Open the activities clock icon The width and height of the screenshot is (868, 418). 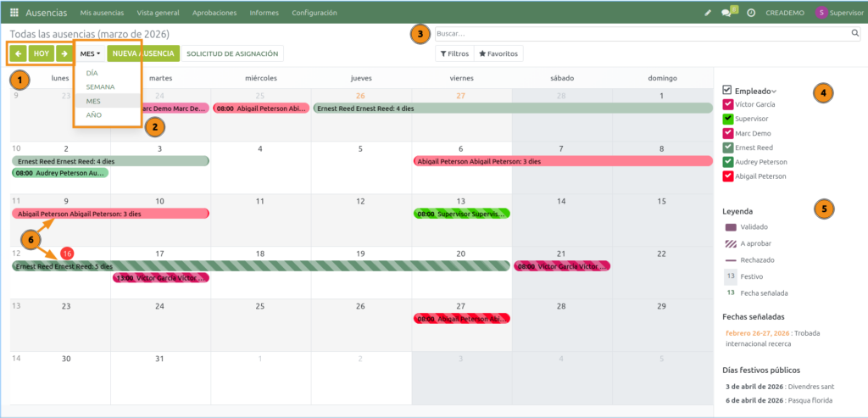(x=751, y=13)
